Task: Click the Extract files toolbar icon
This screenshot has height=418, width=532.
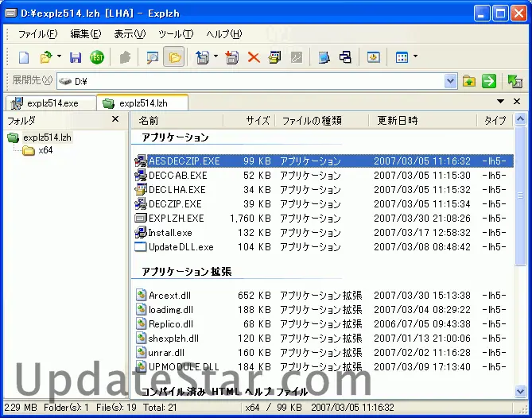Action: point(203,57)
